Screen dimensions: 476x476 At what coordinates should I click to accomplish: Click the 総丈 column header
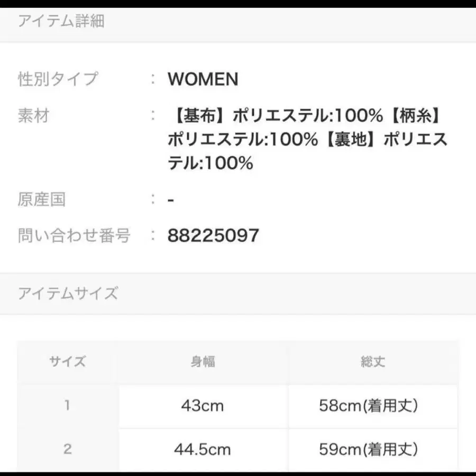coord(372,362)
